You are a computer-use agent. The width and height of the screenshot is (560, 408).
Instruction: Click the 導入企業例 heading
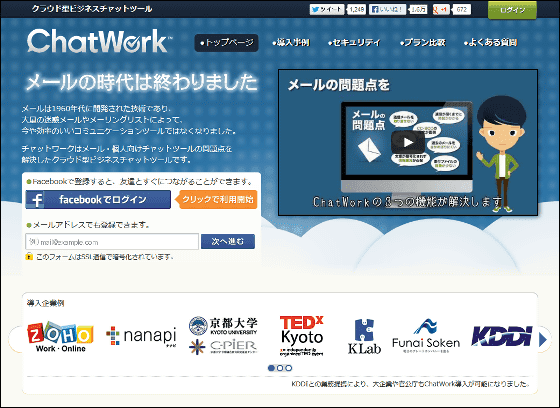pos(45,303)
